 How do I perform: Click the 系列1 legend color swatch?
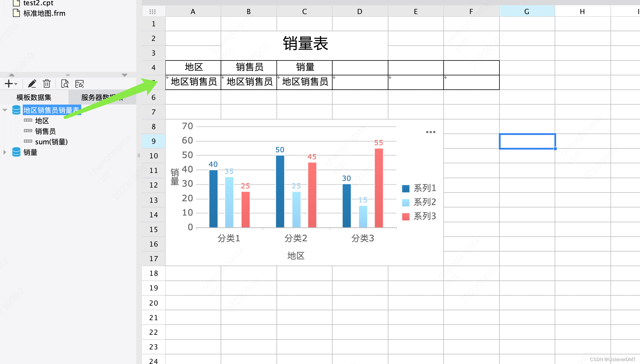click(406, 188)
